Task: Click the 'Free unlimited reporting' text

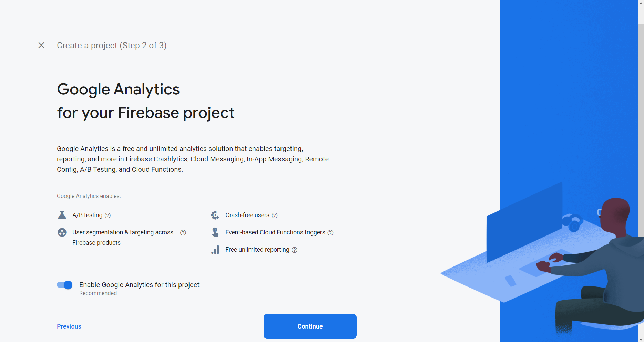Action: (x=257, y=250)
